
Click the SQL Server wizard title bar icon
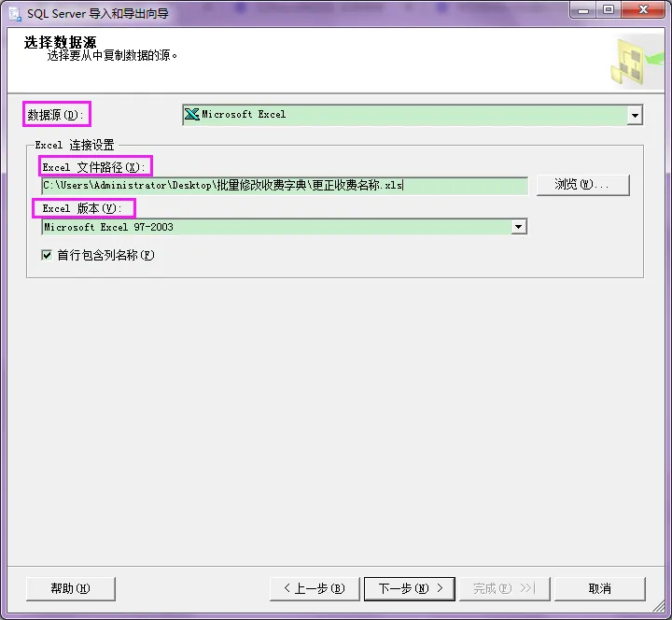[x=16, y=14]
